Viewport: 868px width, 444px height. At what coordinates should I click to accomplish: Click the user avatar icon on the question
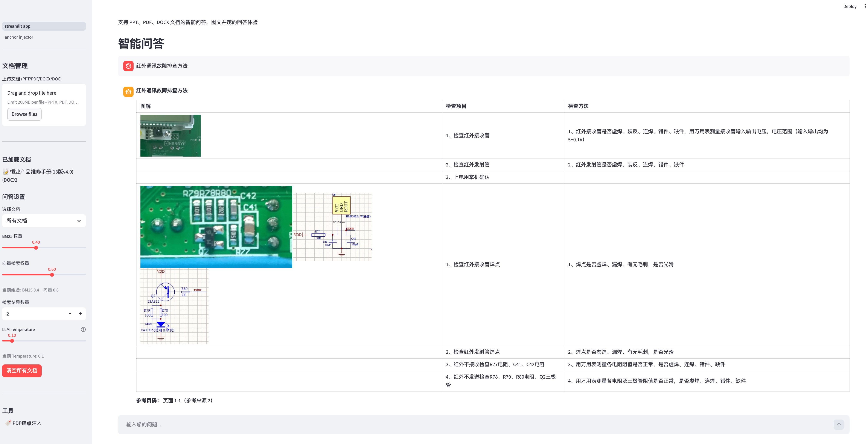point(128,66)
